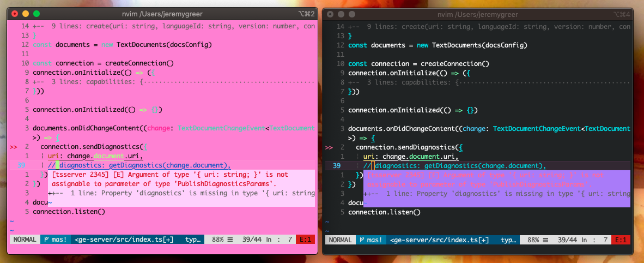
Task: Open the 3-lines capabilities fold in dark window
Action: click(489, 82)
